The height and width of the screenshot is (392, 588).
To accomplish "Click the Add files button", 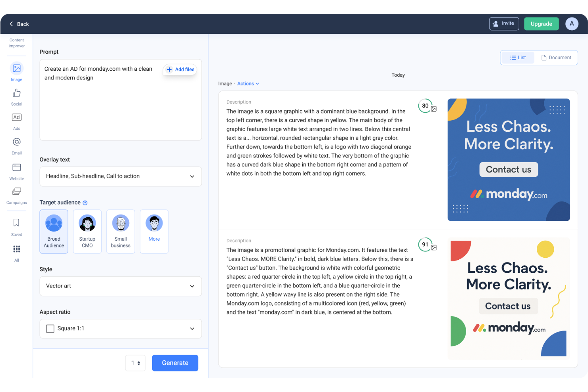I will tap(180, 70).
